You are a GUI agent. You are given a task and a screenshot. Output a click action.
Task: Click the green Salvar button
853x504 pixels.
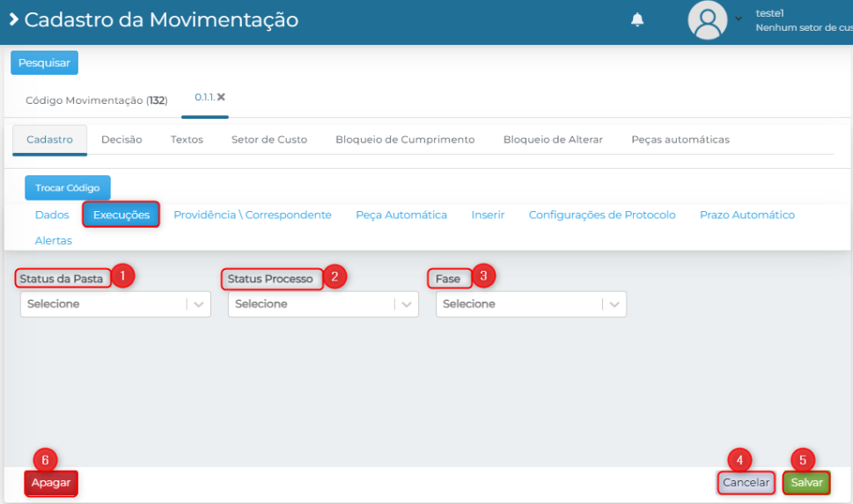(806, 483)
